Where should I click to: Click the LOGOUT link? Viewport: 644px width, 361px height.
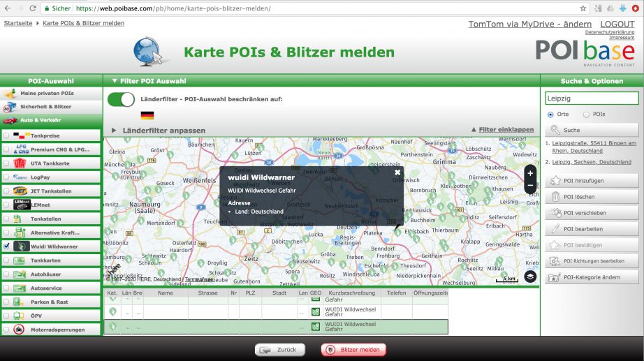coord(617,24)
